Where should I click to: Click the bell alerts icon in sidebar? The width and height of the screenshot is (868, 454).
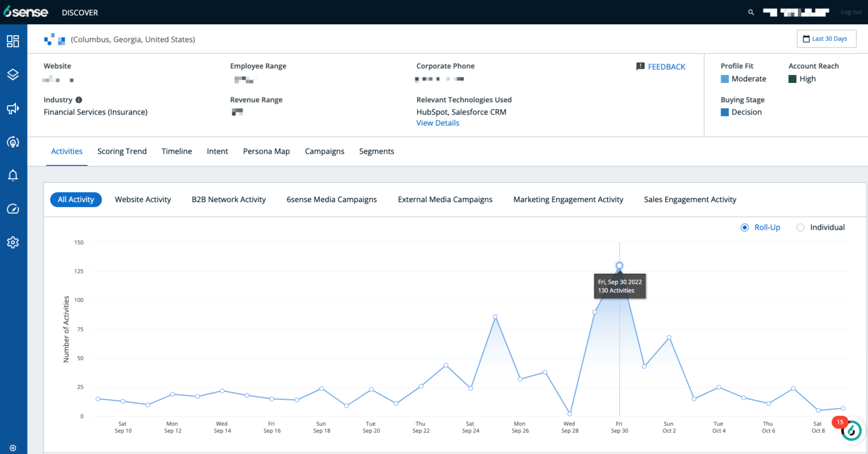point(13,175)
